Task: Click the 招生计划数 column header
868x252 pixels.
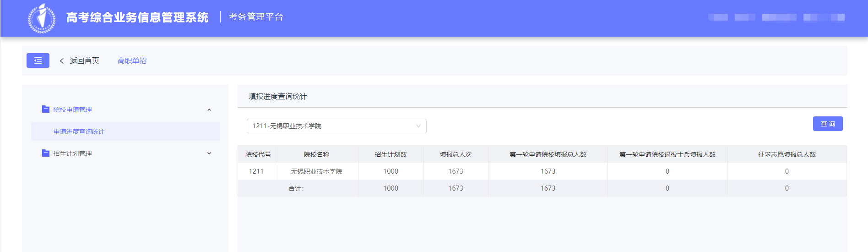Action: (391, 154)
